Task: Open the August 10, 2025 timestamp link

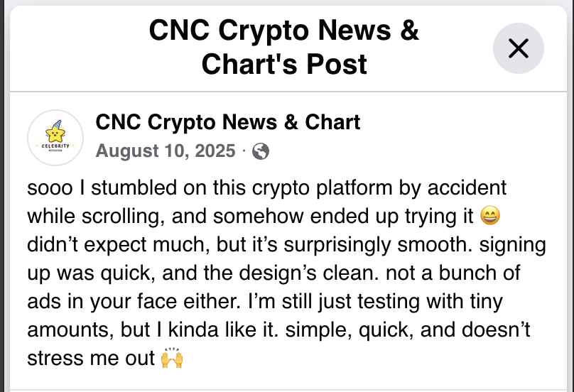Action: (165, 151)
